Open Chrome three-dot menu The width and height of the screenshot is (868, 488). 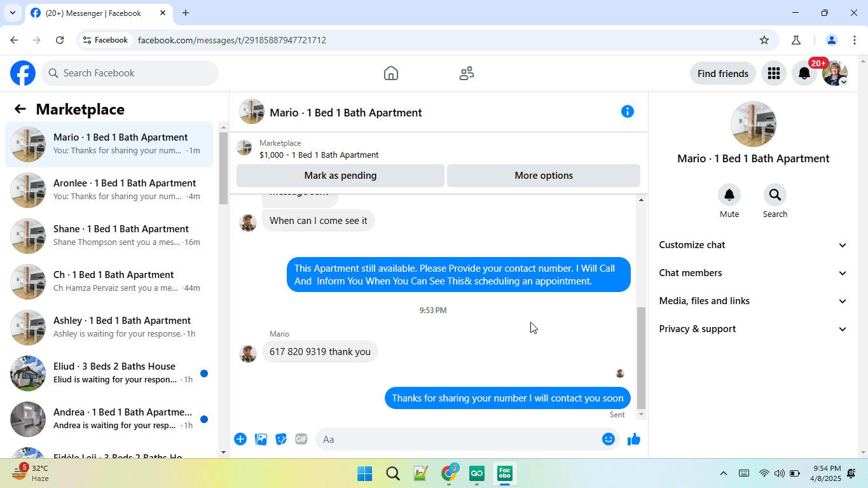(x=854, y=40)
